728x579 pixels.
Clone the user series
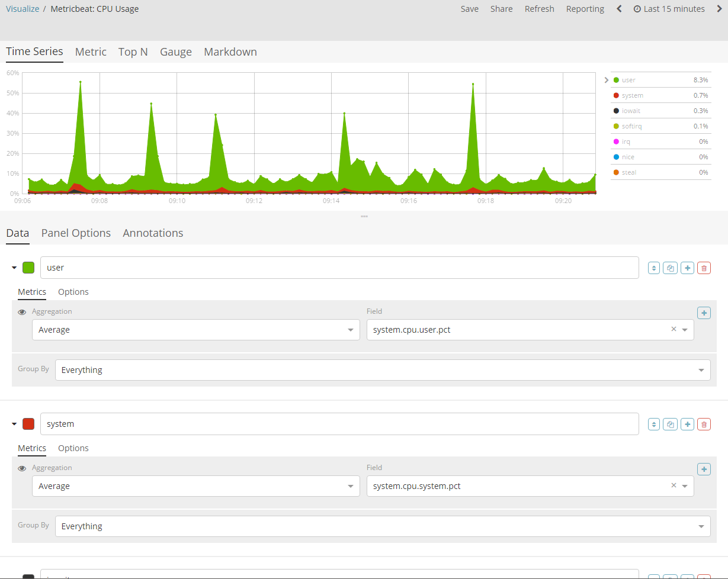pyautogui.click(x=670, y=268)
